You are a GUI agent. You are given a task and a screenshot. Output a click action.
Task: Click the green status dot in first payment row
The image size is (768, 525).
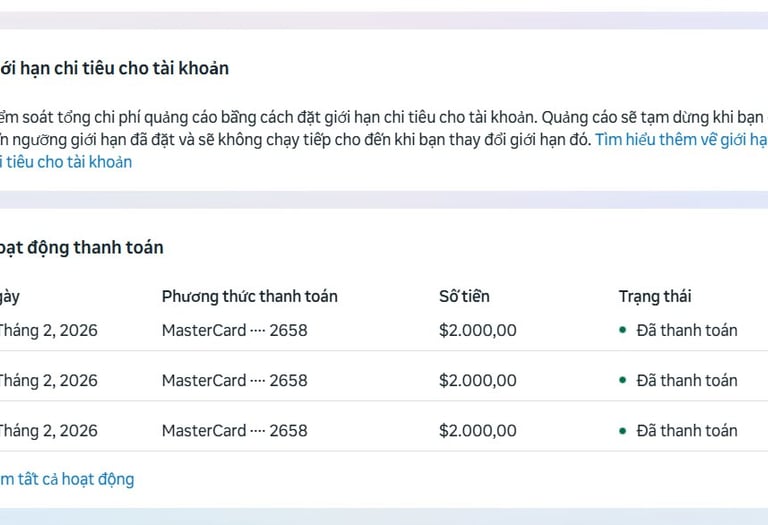point(622,330)
